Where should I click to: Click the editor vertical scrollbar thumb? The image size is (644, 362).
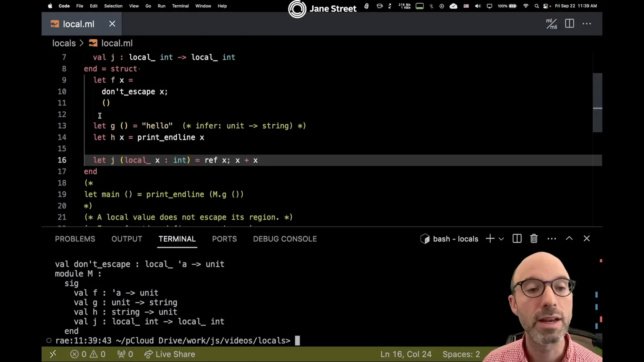point(597,103)
